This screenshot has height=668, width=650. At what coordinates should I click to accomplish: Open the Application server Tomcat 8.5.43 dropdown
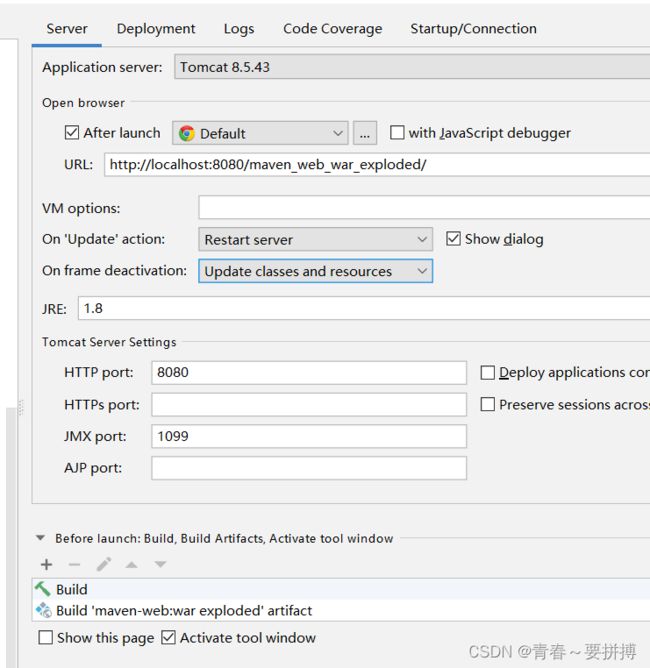pos(412,66)
